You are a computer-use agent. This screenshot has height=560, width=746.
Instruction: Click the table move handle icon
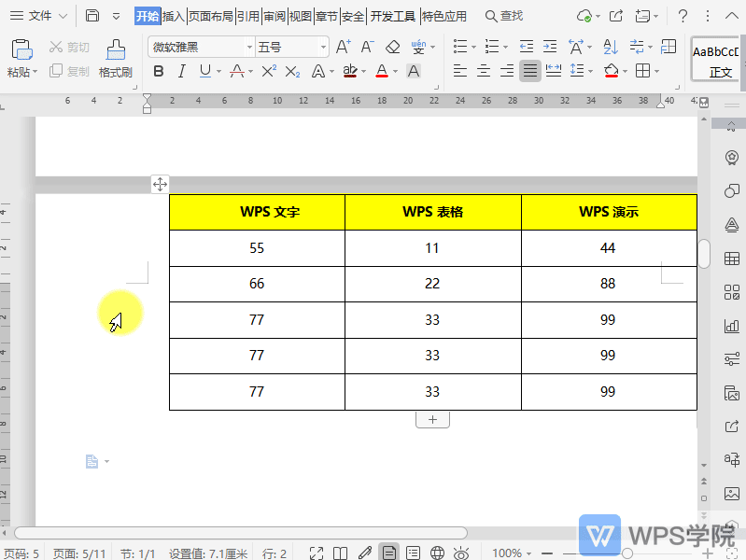[160, 185]
